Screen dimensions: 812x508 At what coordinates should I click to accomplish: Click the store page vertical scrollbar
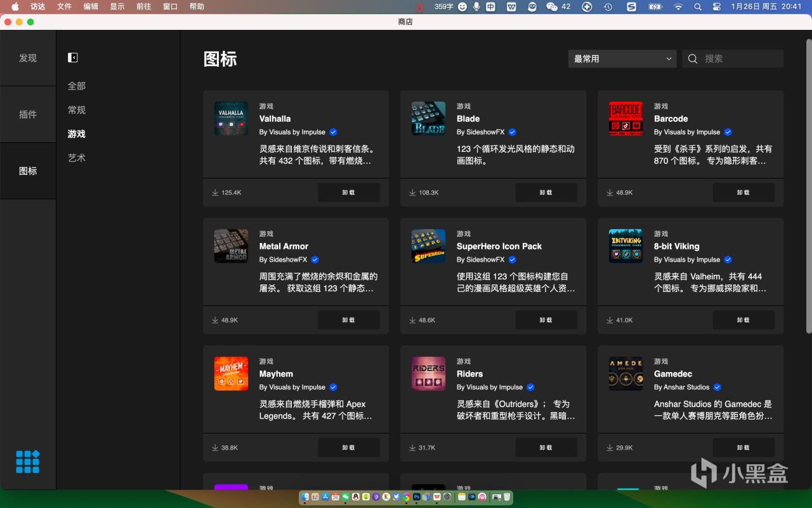(x=808, y=185)
